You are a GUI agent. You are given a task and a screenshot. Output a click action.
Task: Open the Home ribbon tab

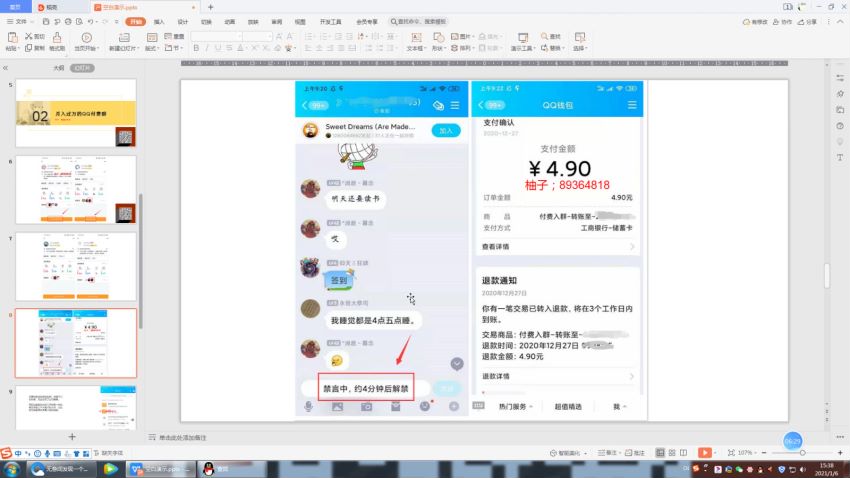point(136,22)
